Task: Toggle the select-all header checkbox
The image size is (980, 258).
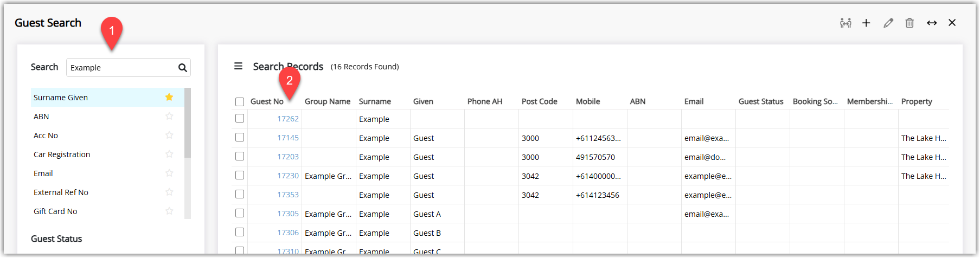Action: point(240,102)
